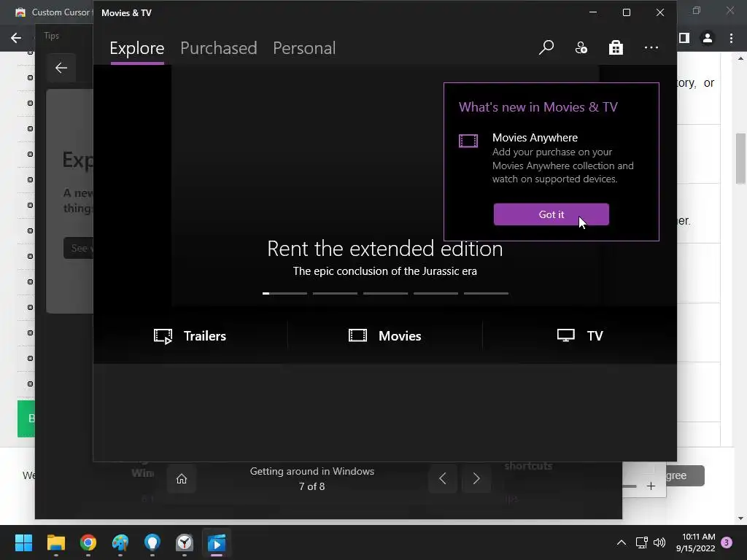
Task: Click the browser back arrow in Chrome
Action: pos(16,38)
